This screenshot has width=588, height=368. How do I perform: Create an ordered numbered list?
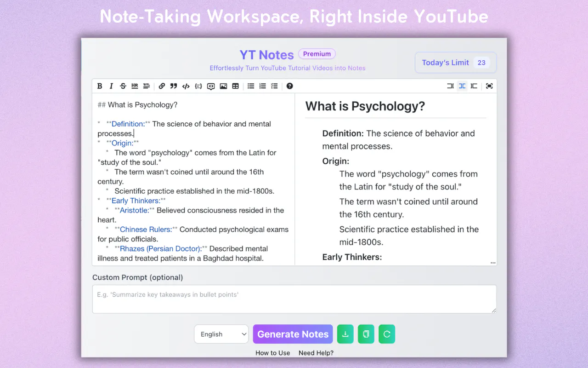point(263,86)
